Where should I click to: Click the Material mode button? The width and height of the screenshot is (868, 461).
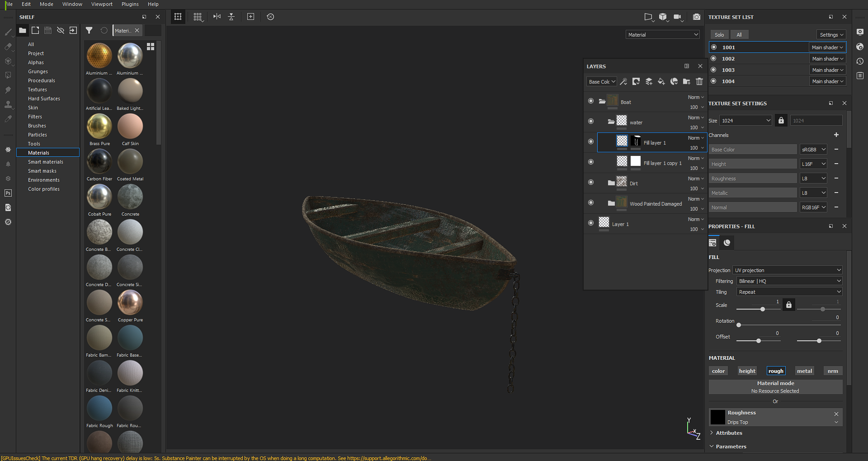point(776,387)
